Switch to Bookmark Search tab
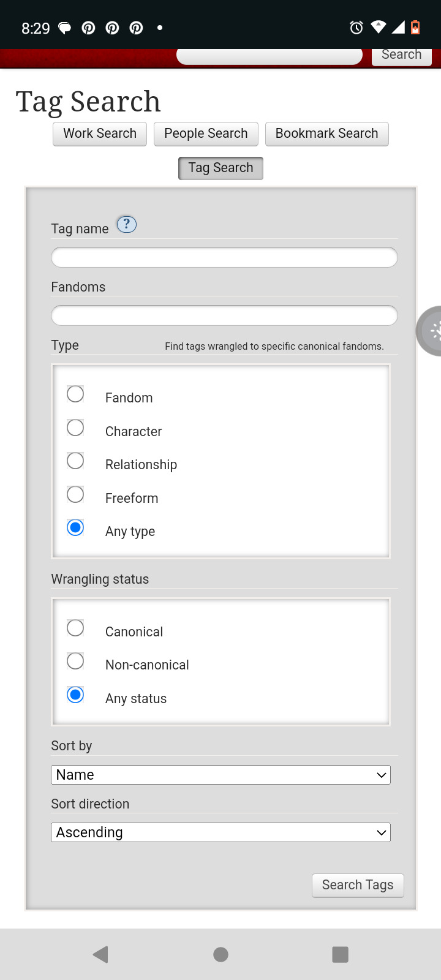 327,134
